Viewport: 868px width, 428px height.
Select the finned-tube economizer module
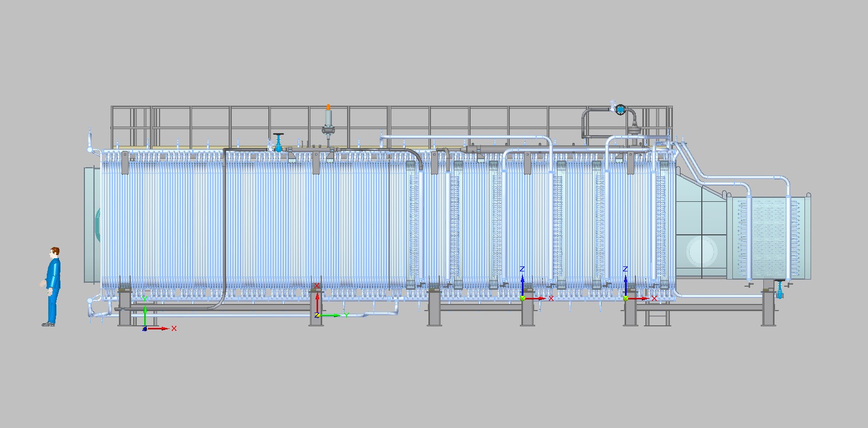tap(768, 237)
